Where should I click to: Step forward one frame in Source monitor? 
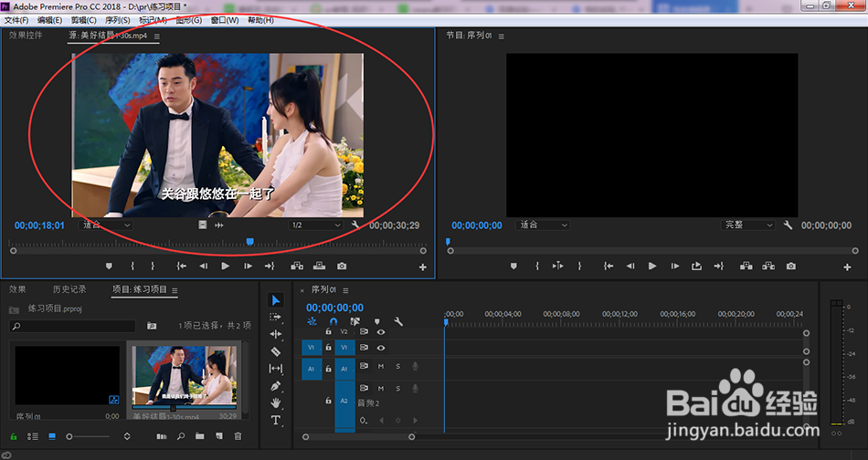(248, 266)
